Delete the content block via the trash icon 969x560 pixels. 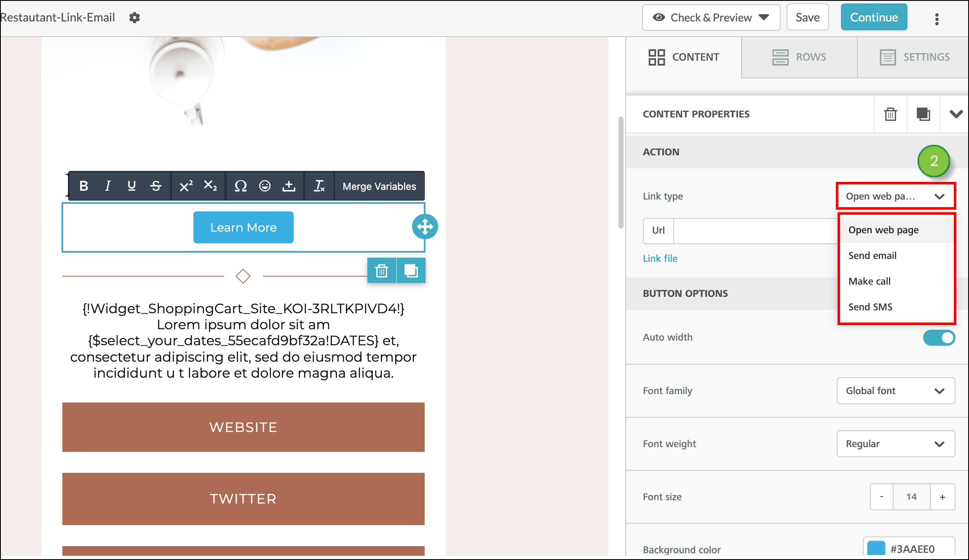[x=382, y=270]
